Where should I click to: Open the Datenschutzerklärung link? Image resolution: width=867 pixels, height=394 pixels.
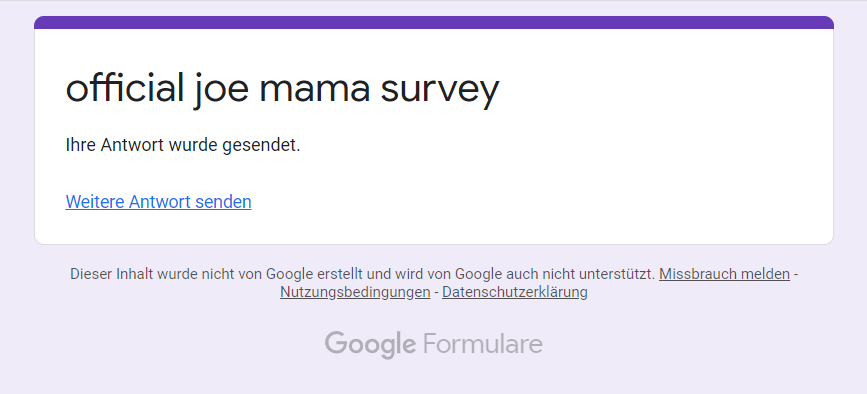pyautogui.click(x=515, y=292)
